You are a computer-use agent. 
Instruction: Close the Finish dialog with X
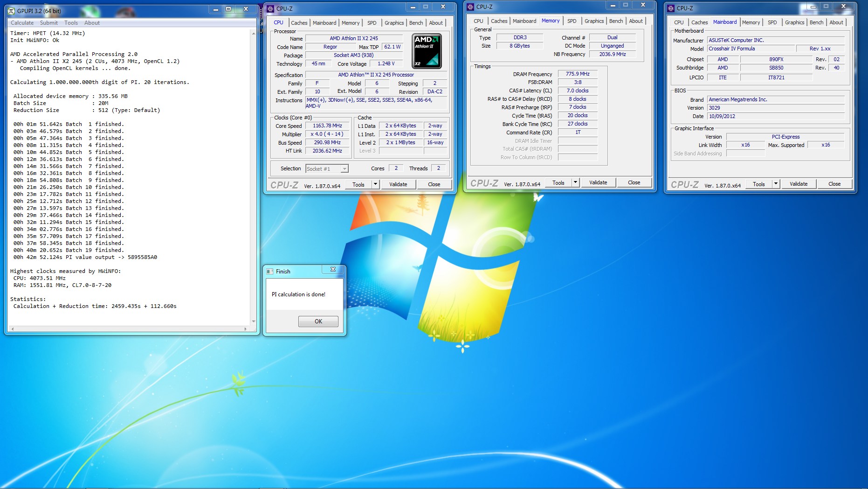(333, 270)
